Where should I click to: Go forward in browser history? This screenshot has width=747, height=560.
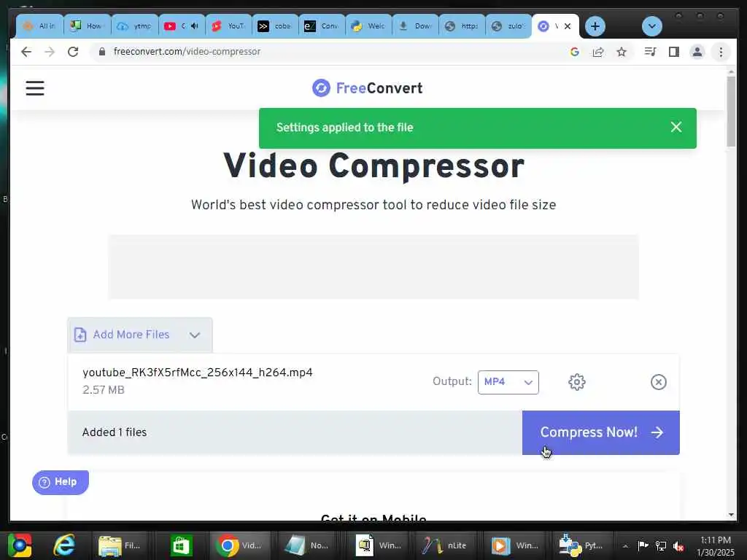pyautogui.click(x=50, y=52)
